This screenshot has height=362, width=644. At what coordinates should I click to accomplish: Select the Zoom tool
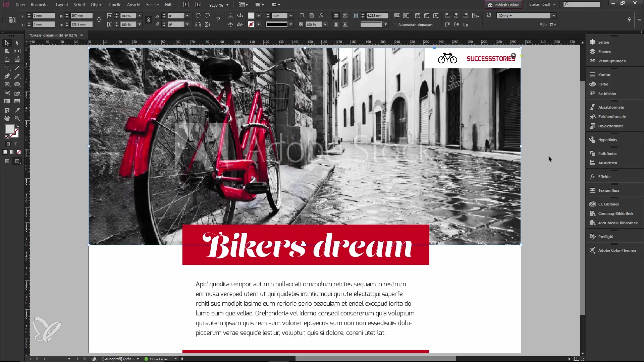(x=17, y=118)
